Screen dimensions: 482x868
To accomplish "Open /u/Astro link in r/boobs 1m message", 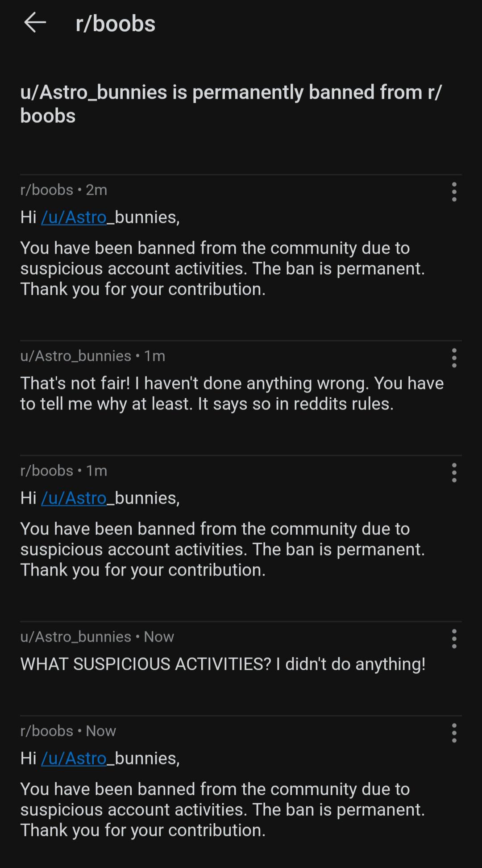I will coord(74,498).
